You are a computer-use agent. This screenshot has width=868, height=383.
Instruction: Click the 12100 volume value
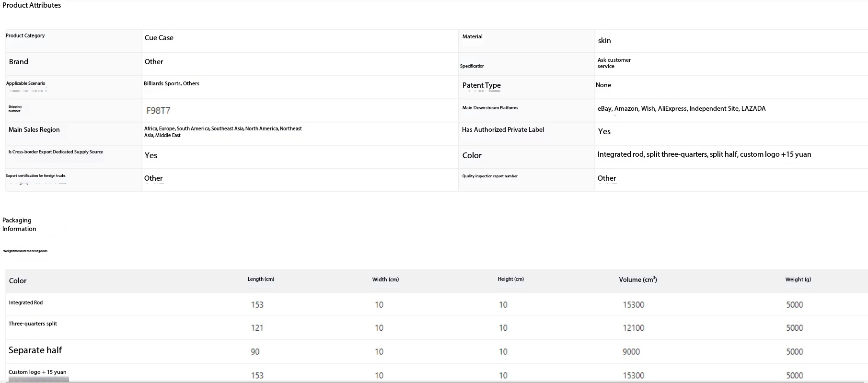point(633,328)
